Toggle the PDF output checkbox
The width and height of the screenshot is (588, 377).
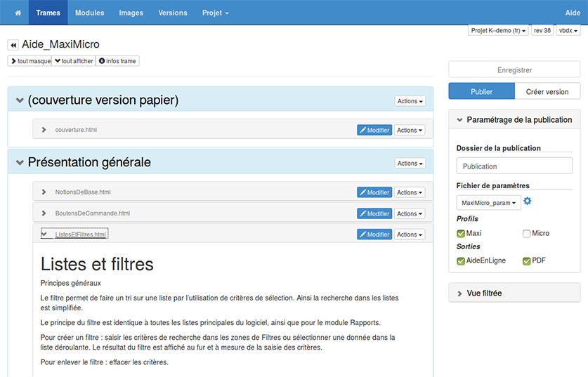pyautogui.click(x=526, y=261)
